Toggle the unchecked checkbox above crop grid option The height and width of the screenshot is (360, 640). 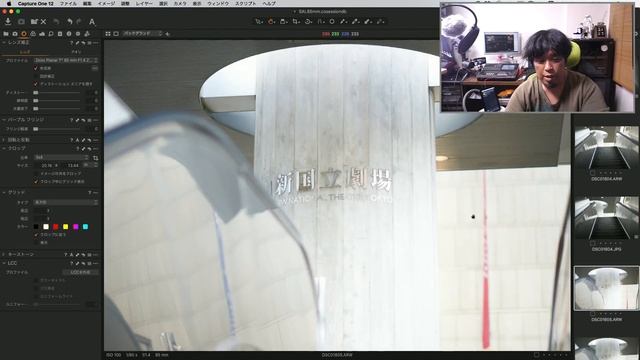[36, 173]
